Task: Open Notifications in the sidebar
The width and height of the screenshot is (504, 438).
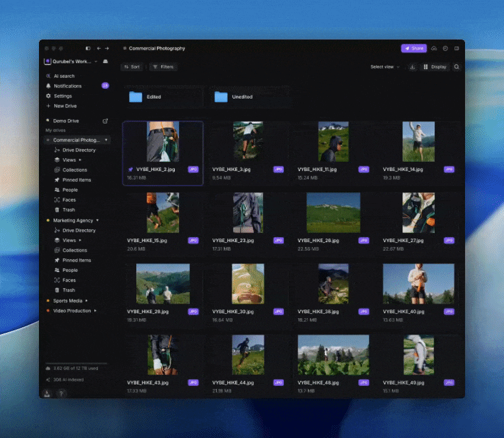Action: click(67, 86)
